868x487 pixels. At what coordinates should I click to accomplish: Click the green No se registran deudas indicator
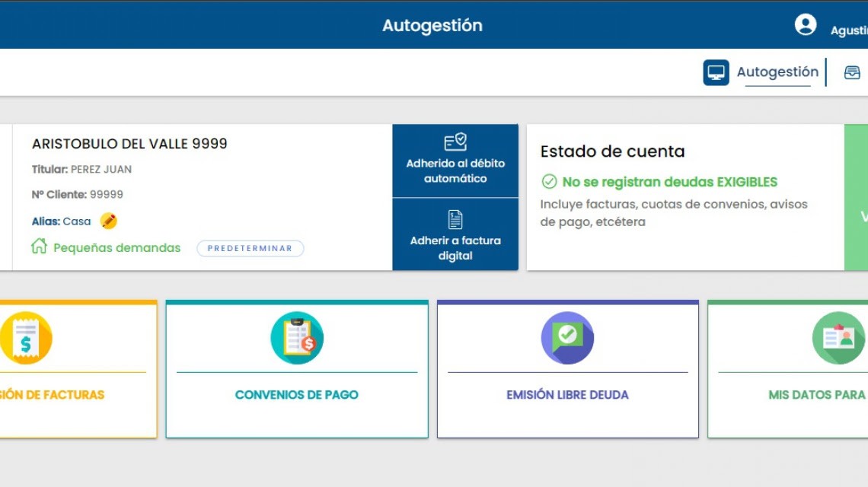[659, 181]
